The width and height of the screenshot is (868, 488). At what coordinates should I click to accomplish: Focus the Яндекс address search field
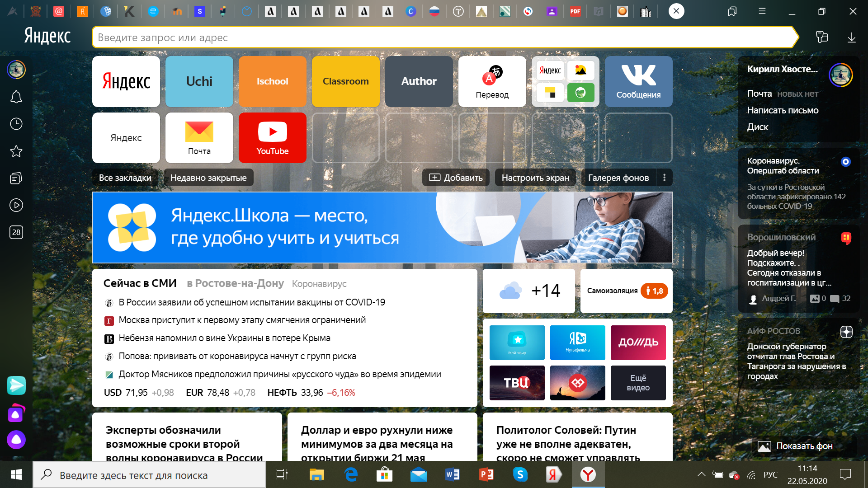pyautogui.click(x=443, y=38)
